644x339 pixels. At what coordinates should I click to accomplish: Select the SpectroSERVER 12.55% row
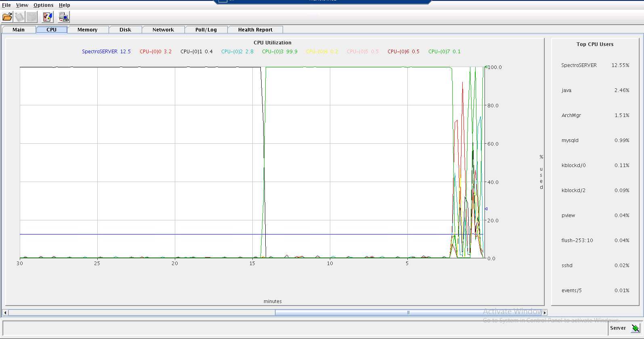click(x=595, y=65)
